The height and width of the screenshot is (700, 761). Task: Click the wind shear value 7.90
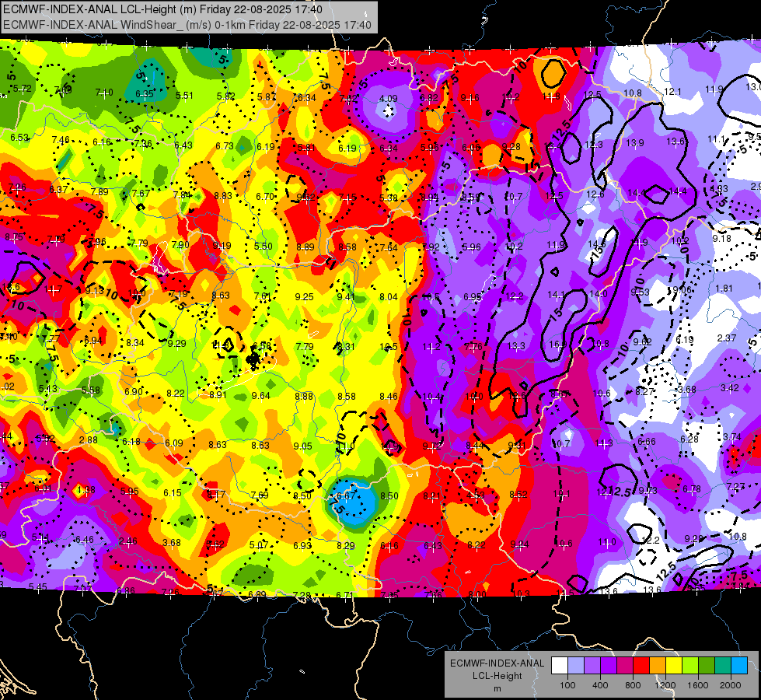pyautogui.click(x=180, y=245)
